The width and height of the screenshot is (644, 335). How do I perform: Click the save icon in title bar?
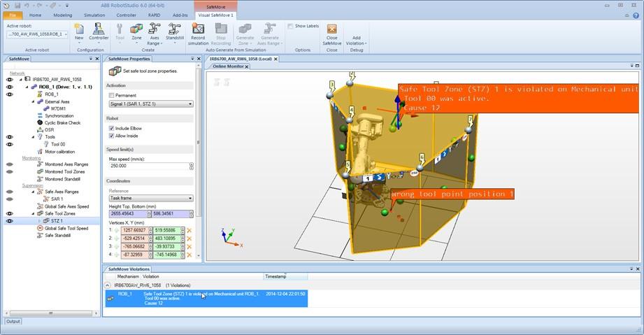[x=17, y=6]
